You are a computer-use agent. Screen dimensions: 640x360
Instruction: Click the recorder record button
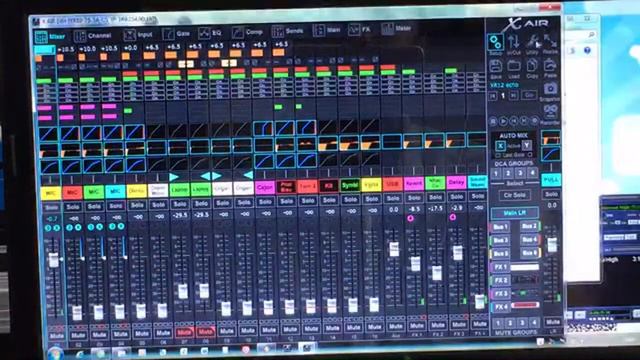point(534,121)
